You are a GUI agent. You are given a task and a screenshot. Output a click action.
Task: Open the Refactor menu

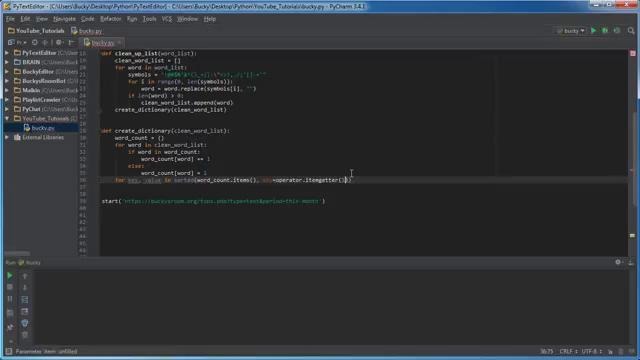[111, 19]
